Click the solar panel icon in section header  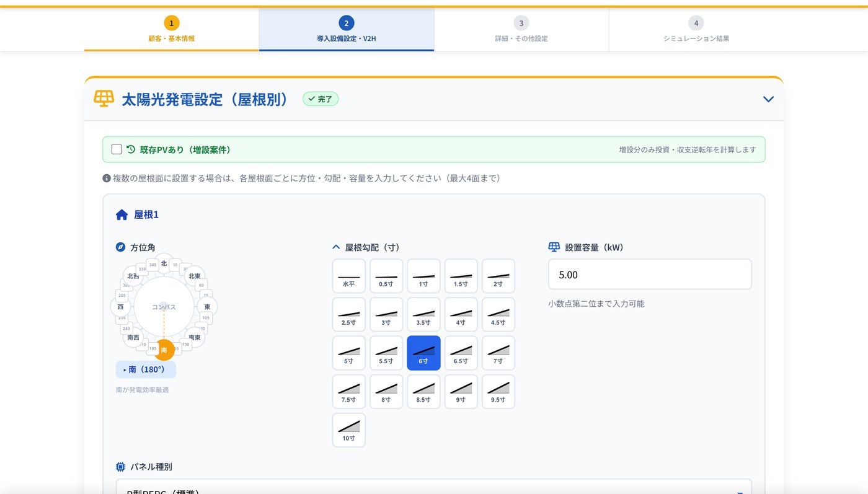click(104, 99)
